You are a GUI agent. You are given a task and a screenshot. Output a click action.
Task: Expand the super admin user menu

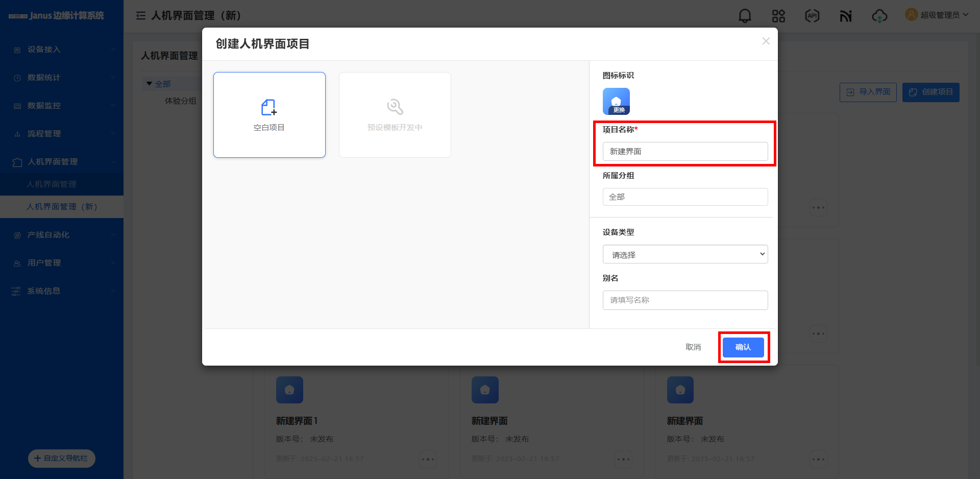(x=937, y=15)
